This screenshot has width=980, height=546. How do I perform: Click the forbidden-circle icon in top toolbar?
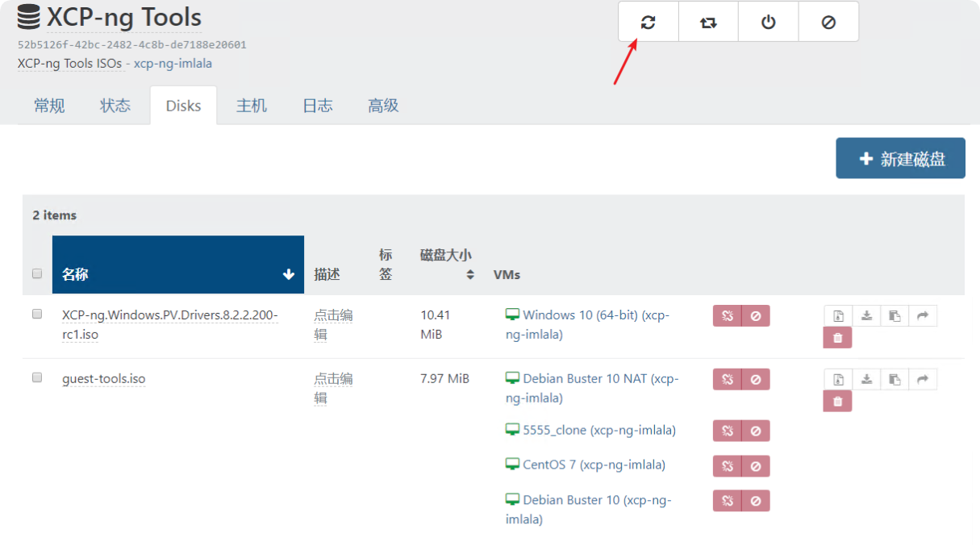coord(828,22)
